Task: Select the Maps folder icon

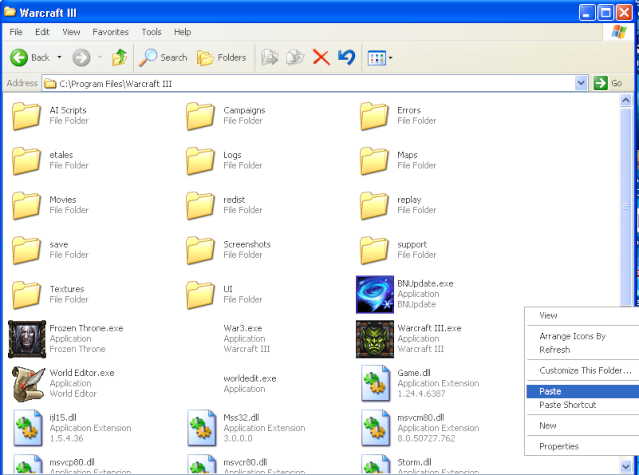Action: click(374, 161)
